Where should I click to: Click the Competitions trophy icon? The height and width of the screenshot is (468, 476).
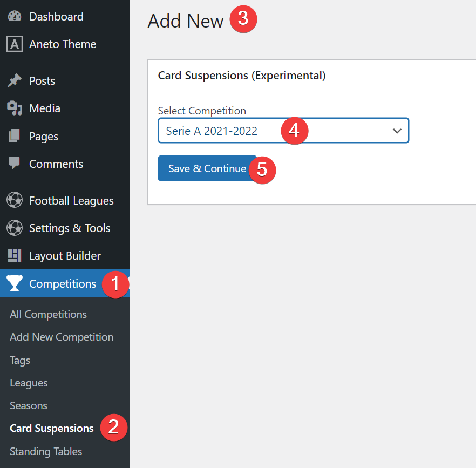tap(14, 283)
